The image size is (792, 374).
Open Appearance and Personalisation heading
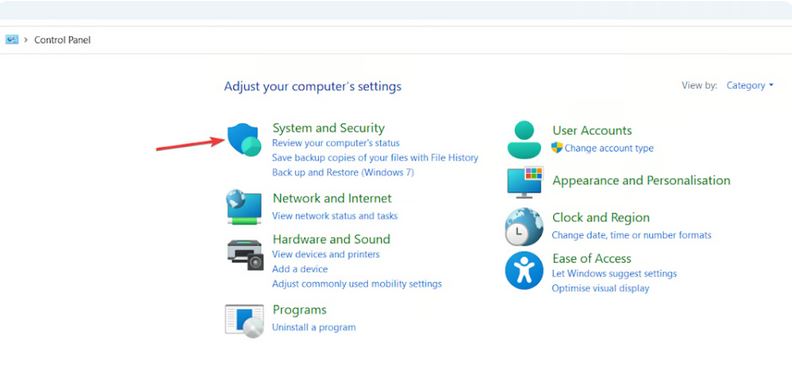641,180
